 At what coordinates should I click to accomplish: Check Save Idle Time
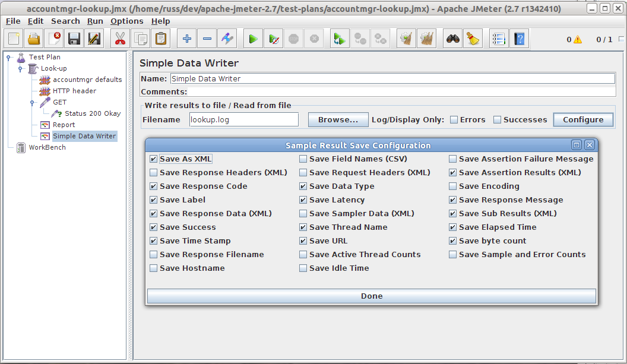[x=303, y=268]
